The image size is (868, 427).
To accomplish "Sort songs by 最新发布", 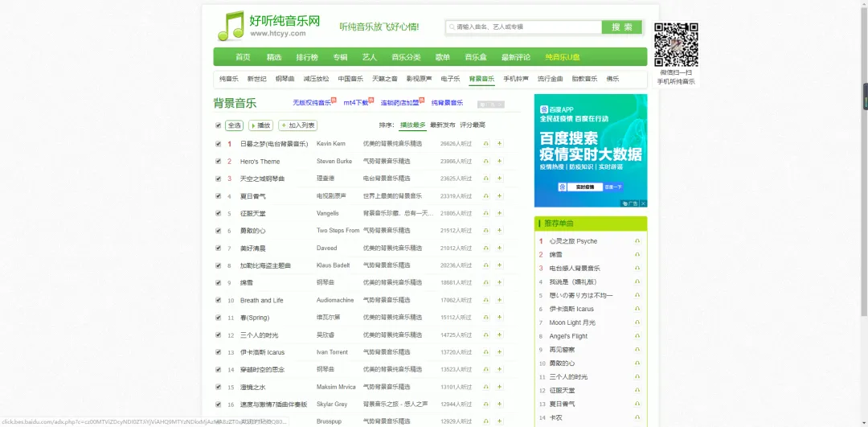I will 442,125.
